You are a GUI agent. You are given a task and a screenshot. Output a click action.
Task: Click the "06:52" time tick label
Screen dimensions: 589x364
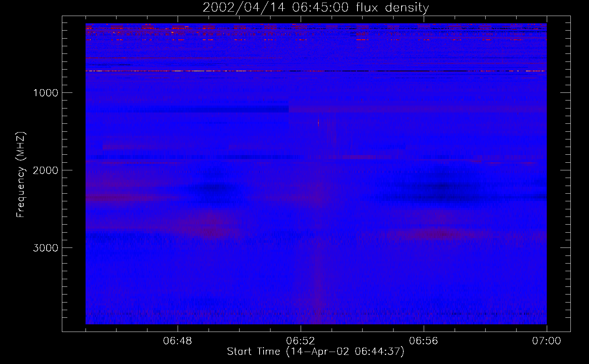click(x=301, y=341)
